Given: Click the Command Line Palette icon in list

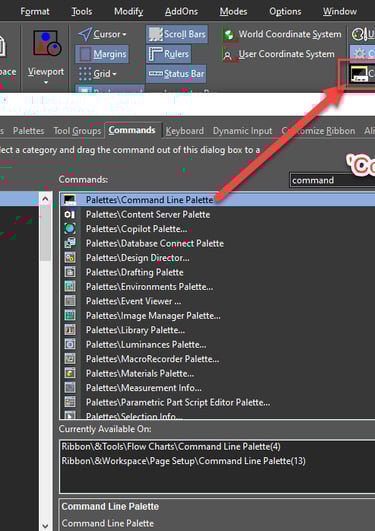Looking at the screenshot, I should pyautogui.click(x=70, y=200).
